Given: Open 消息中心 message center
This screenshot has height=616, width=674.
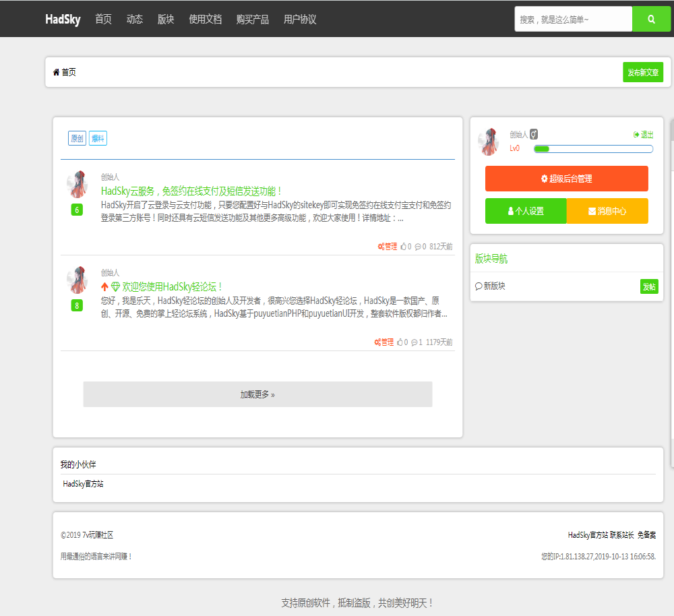Looking at the screenshot, I should [x=607, y=211].
